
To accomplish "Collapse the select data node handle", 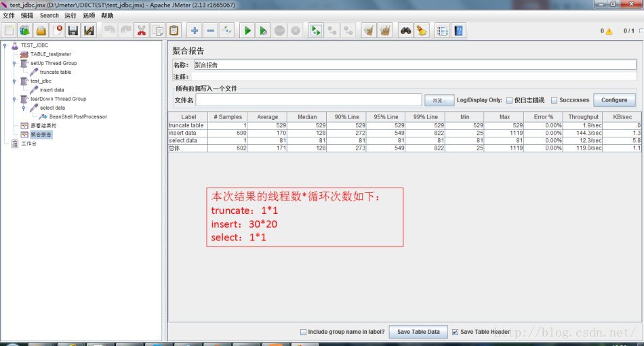I will click(x=24, y=108).
